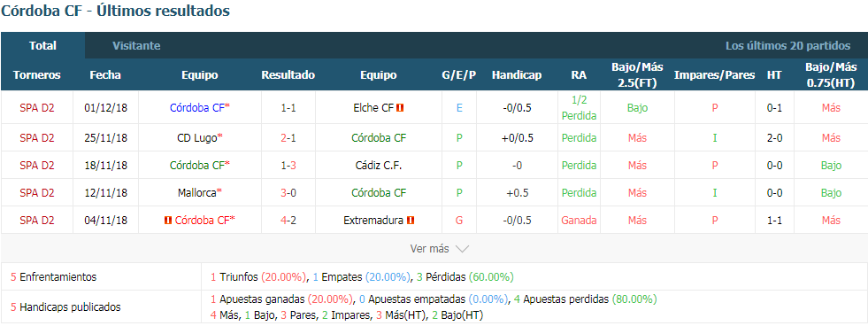Expand the Ver más chevron arrow

tap(462, 249)
